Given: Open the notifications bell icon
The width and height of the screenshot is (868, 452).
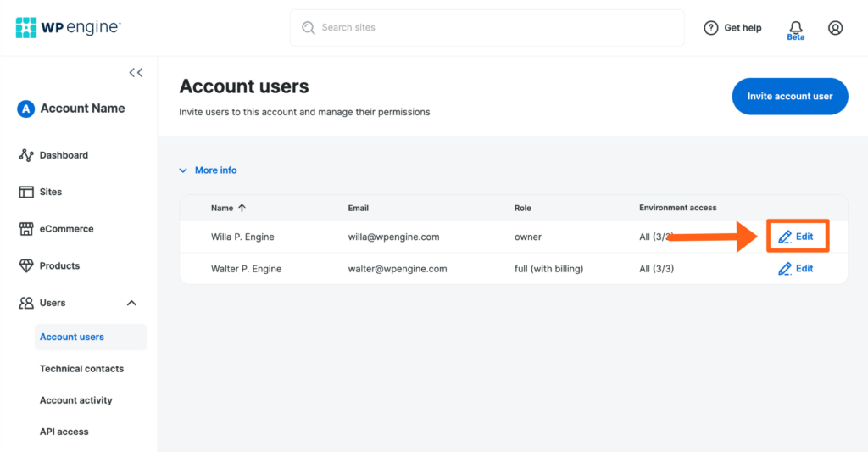Looking at the screenshot, I should [x=795, y=28].
